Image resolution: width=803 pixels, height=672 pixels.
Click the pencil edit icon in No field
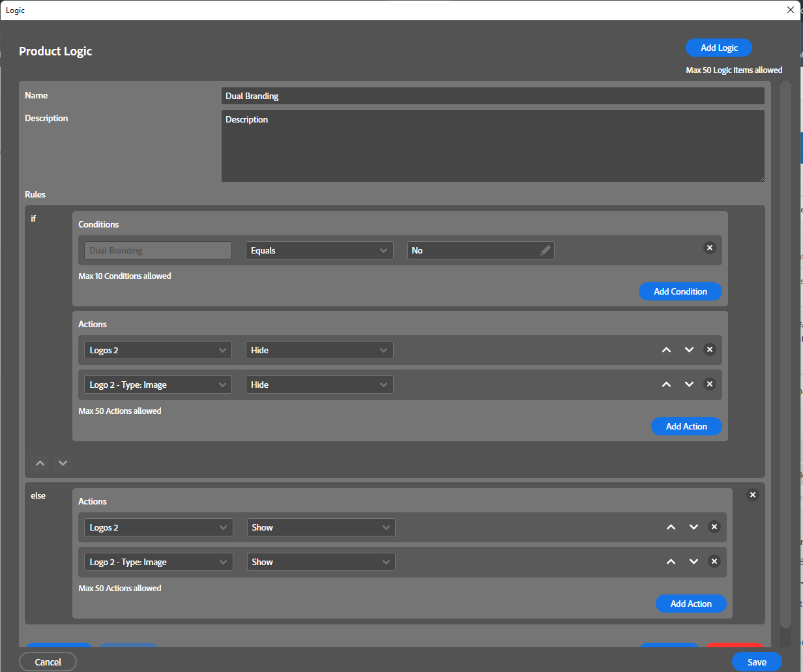(x=546, y=250)
